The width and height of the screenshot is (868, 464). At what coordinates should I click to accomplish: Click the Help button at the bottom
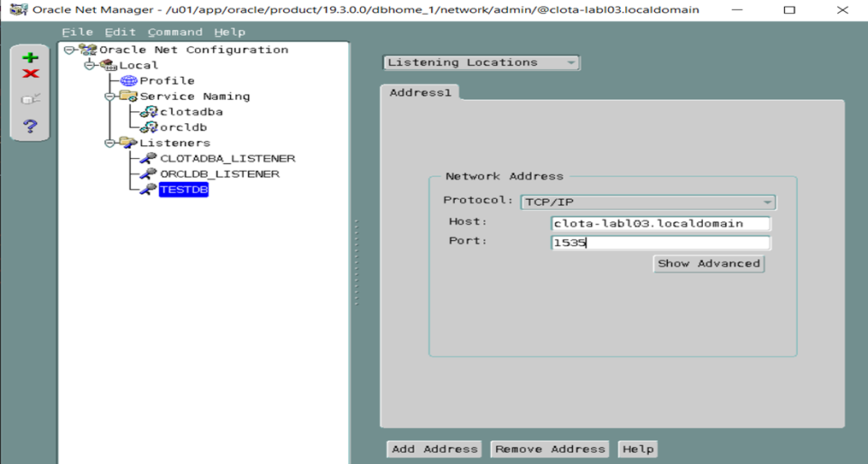tap(638, 449)
